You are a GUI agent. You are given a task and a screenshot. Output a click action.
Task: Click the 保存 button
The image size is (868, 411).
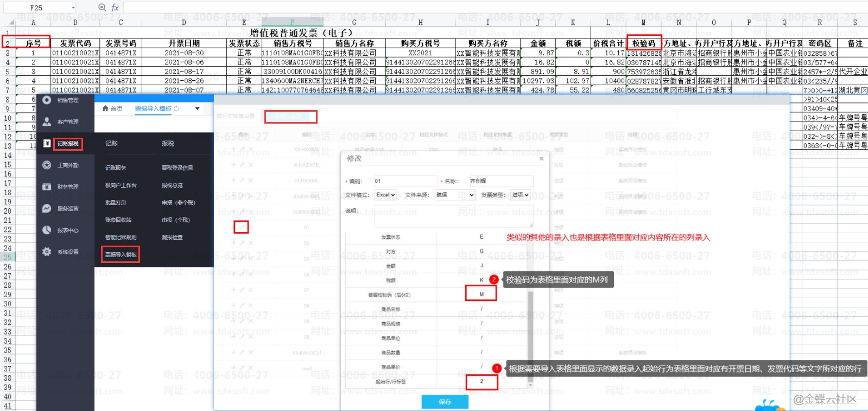[x=445, y=402]
